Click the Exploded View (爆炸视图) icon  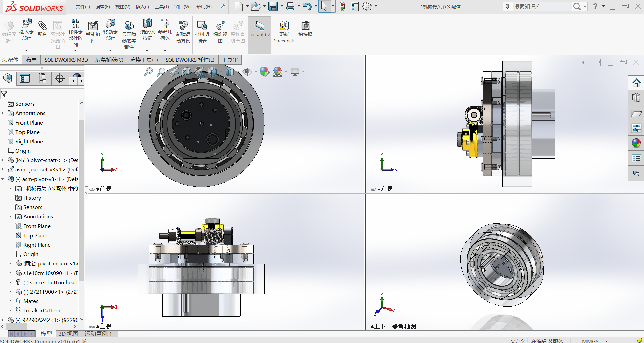[220, 26]
